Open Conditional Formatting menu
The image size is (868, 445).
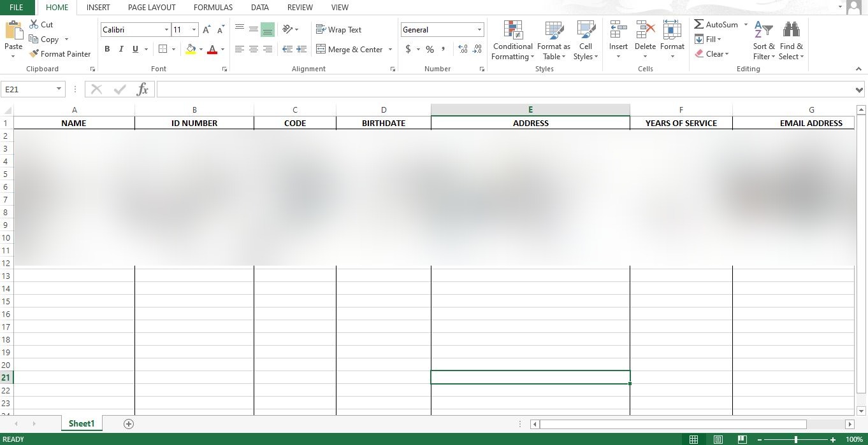point(513,41)
